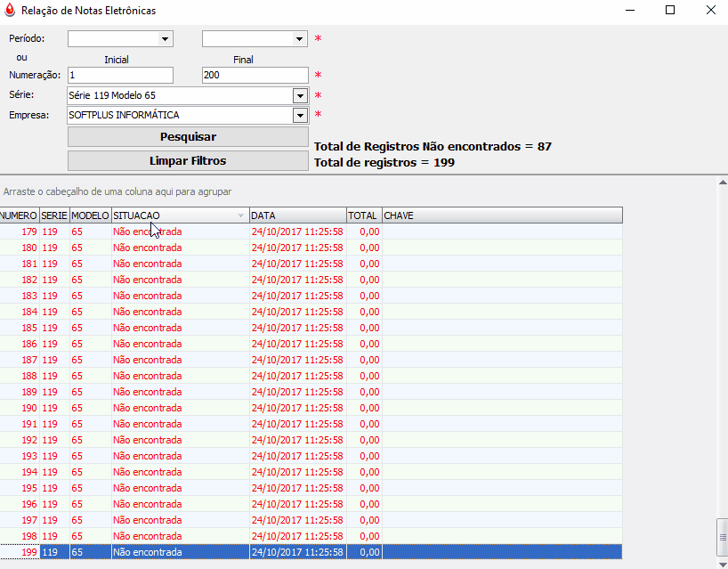Select row with NUMERO 179
The height and width of the screenshot is (569, 728).
[x=311, y=232]
